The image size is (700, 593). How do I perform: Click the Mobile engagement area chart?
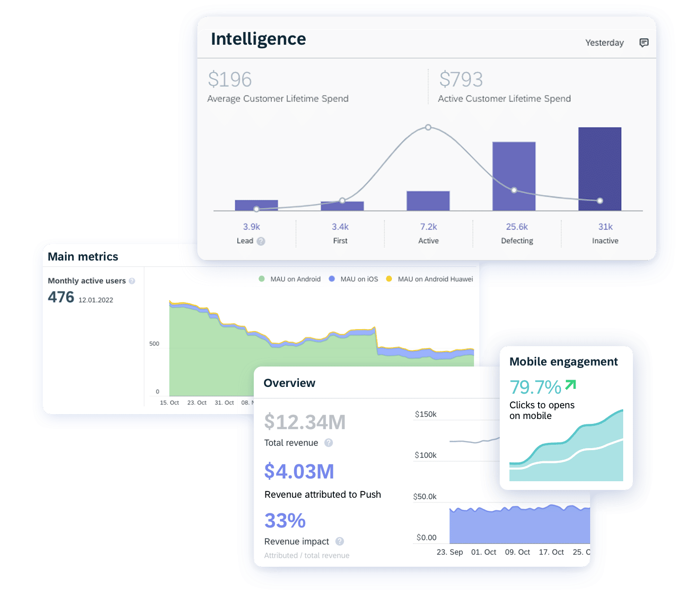tap(566, 445)
